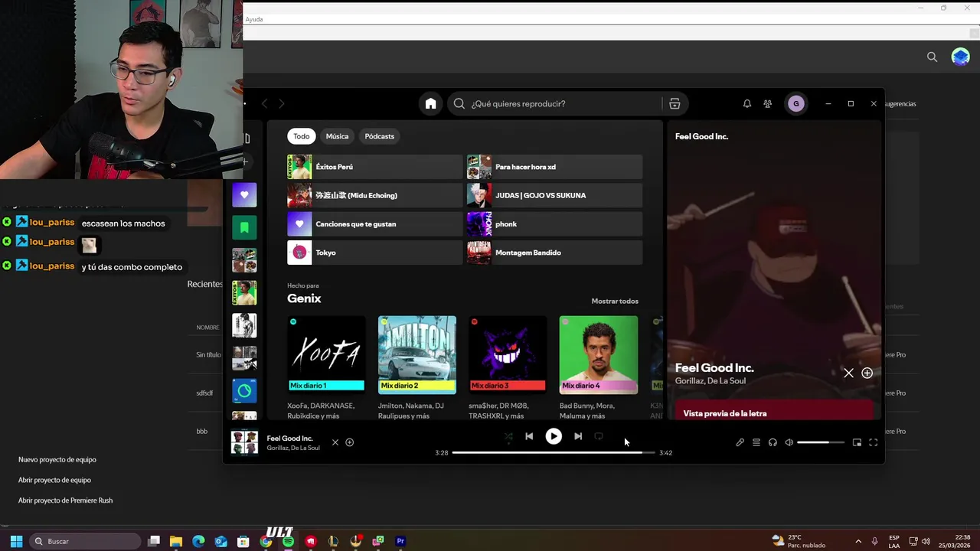
Task: Open lyrics microphone icon in player bar
Action: [x=740, y=442]
